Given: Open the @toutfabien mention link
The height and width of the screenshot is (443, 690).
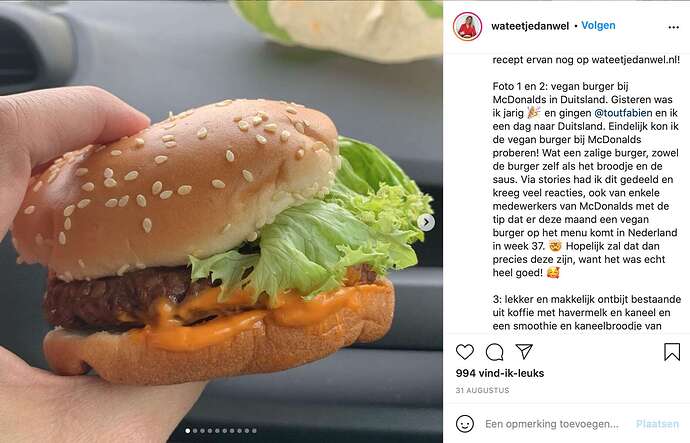Looking at the screenshot, I should point(623,113).
